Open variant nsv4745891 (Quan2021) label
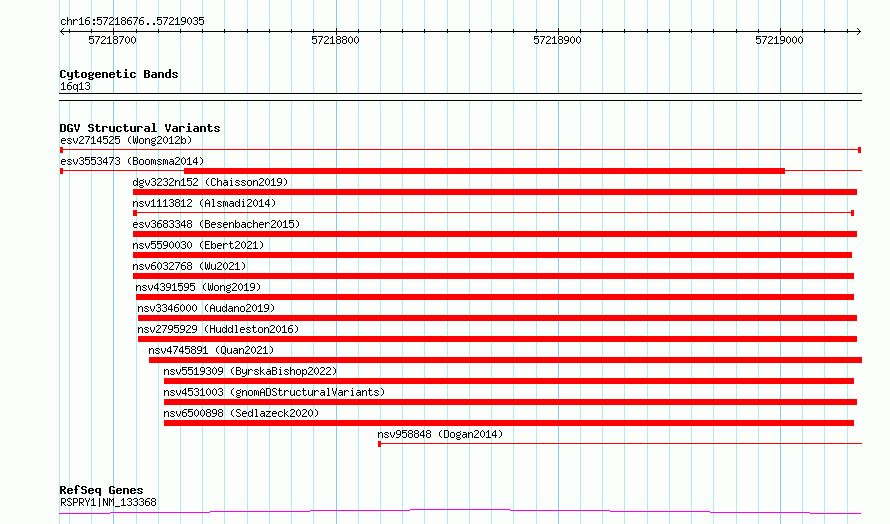The height and width of the screenshot is (524, 890). tap(211, 350)
